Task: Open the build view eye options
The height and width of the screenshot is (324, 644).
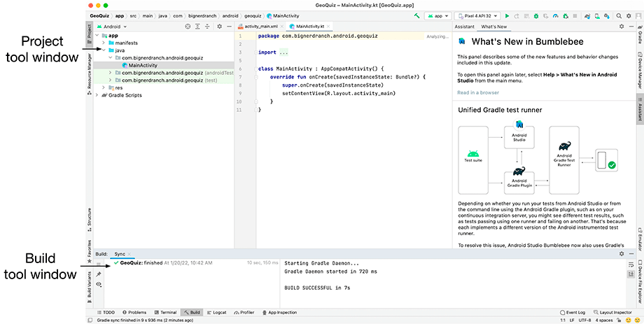Action: coord(99,284)
